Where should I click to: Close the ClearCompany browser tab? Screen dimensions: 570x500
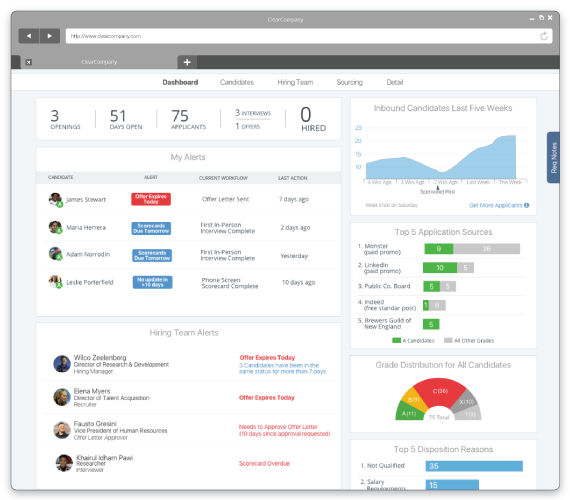(x=29, y=62)
